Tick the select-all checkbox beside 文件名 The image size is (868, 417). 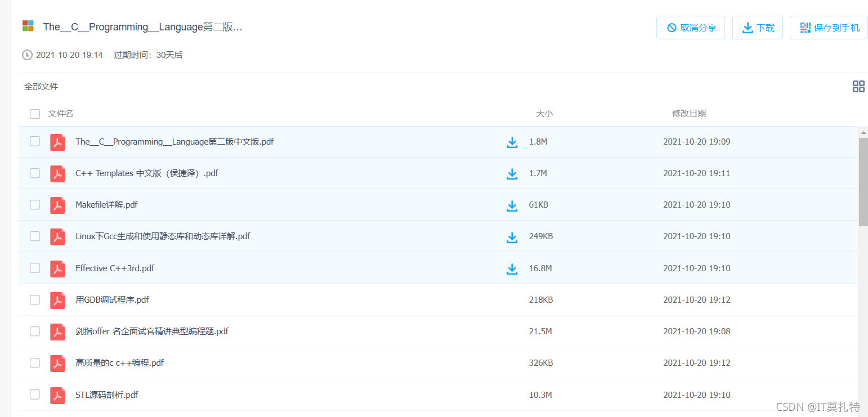35,114
